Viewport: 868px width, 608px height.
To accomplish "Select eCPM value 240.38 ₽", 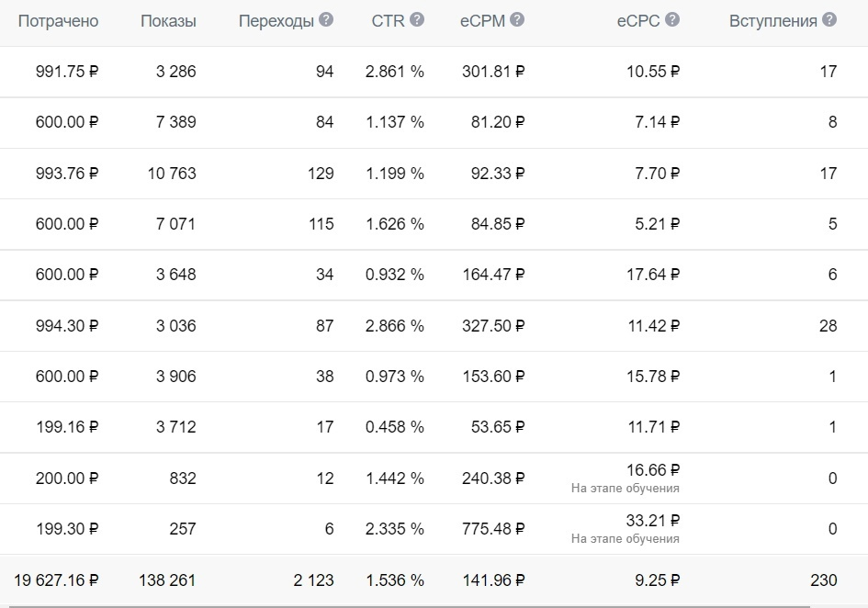I will [x=493, y=478].
